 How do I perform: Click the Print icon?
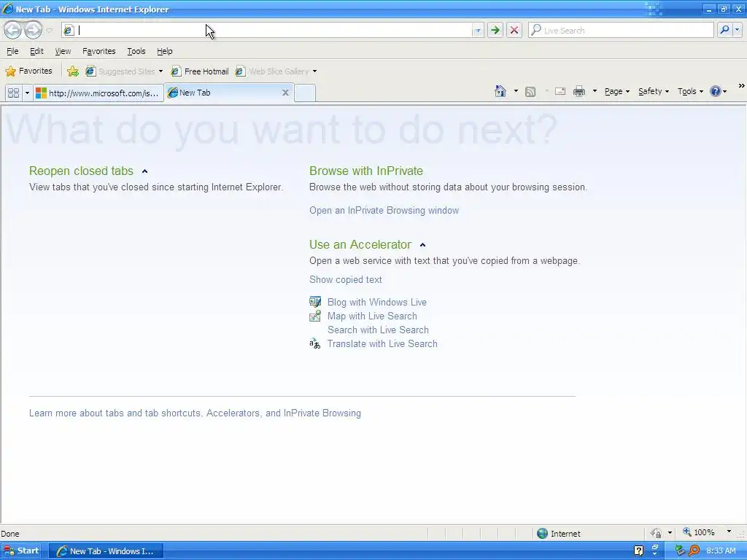pos(578,91)
